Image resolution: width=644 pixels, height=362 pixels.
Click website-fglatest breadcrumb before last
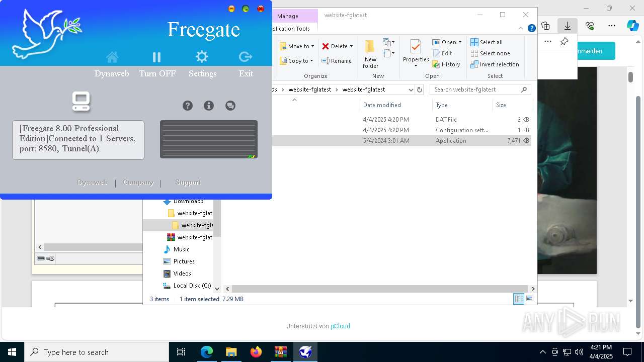[310, 89]
